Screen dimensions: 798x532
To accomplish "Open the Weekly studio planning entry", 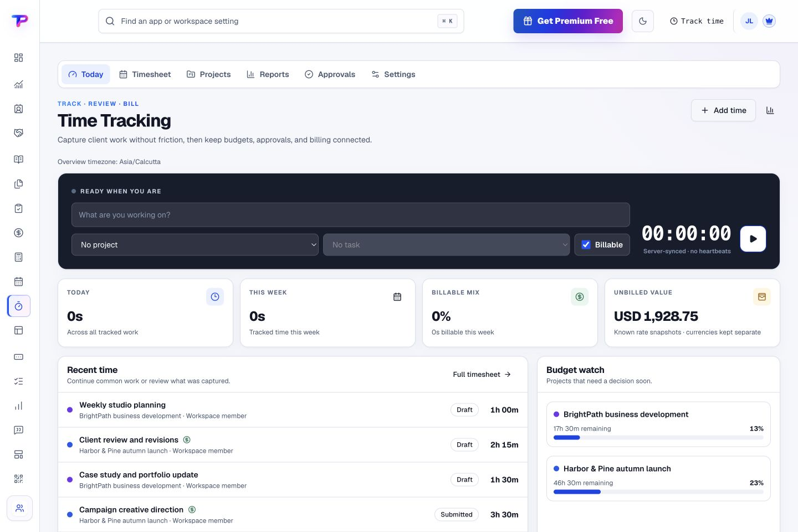I will (x=293, y=410).
